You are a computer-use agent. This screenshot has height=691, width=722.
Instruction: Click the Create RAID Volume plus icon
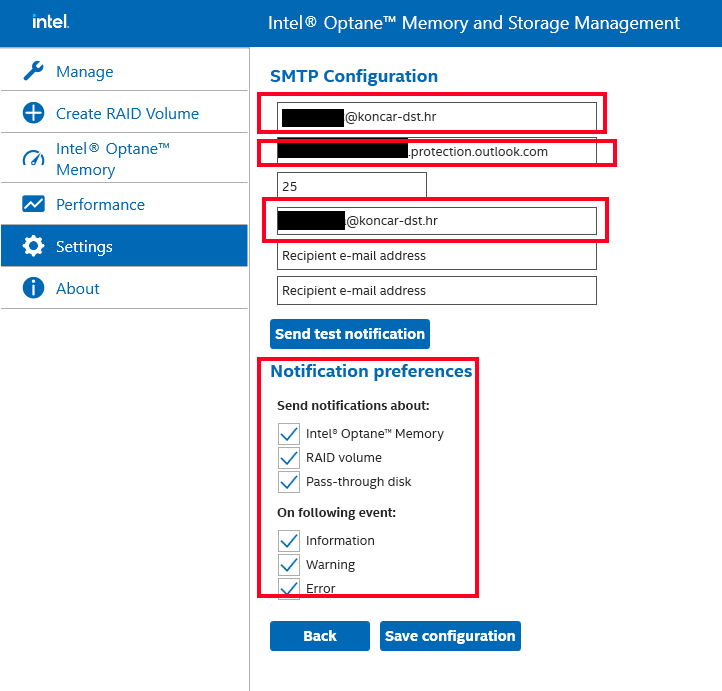pos(33,113)
